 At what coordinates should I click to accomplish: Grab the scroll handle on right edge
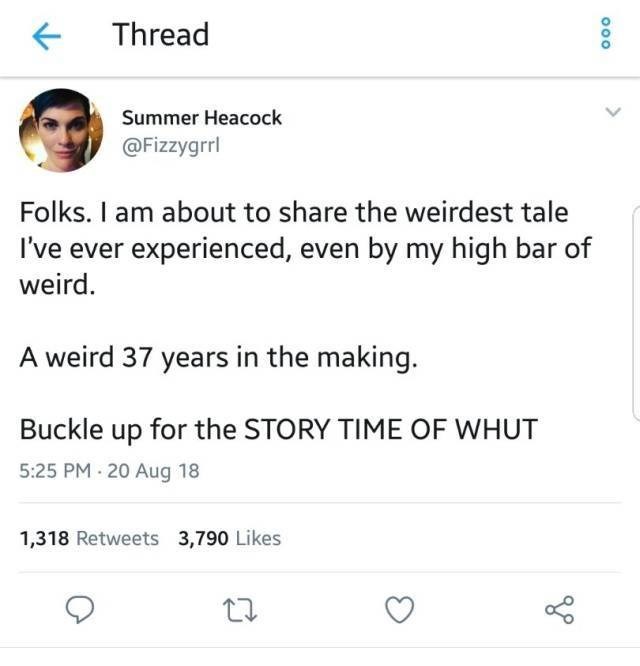[636, 312]
